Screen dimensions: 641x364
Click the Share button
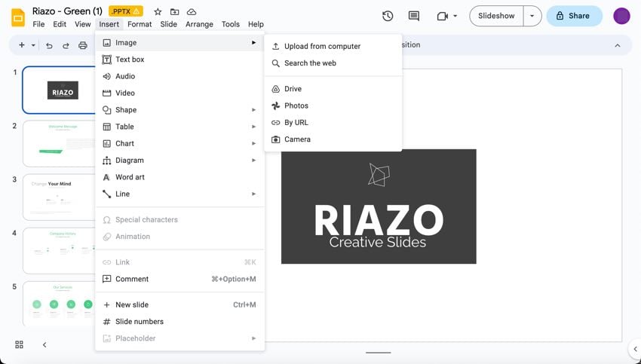point(574,16)
